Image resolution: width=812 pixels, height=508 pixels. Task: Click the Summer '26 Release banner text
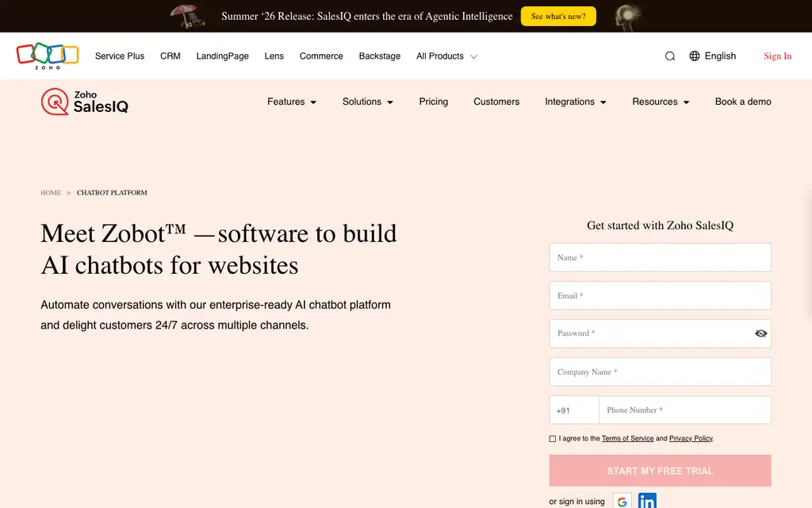coord(366,16)
